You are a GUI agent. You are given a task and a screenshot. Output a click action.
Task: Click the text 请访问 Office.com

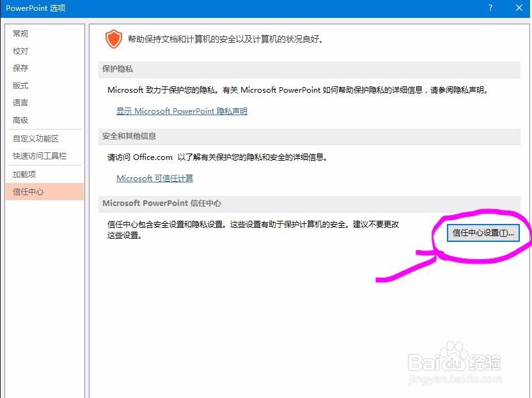pyautogui.click(x=140, y=157)
